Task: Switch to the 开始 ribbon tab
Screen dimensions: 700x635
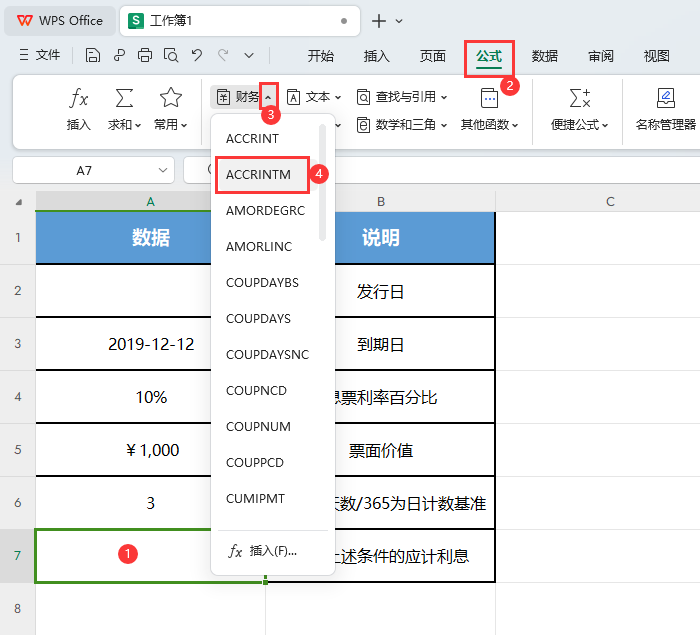Action: click(x=321, y=56)
